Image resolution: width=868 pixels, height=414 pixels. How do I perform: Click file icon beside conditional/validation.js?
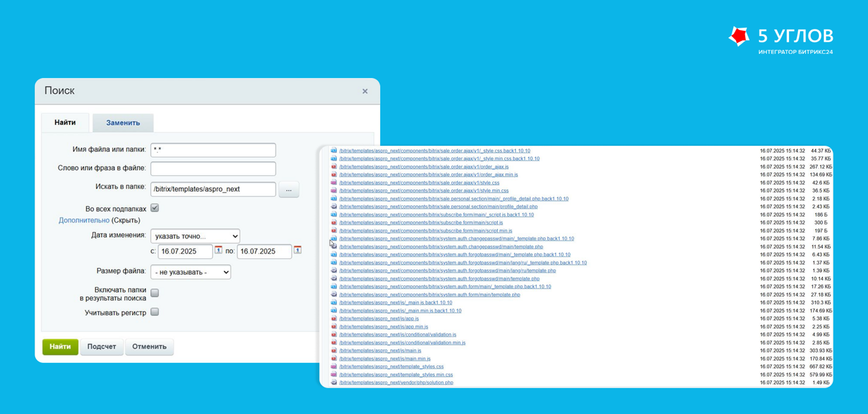coord(334,334)
